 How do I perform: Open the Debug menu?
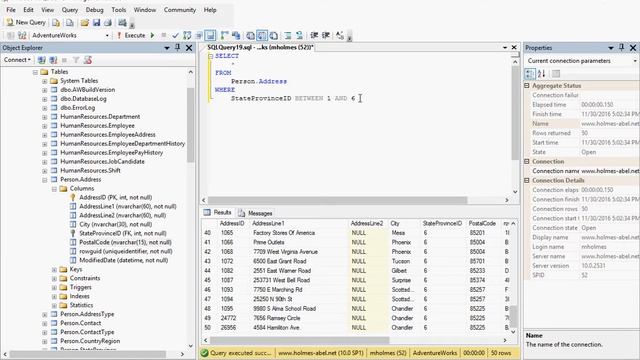point(94,10)
